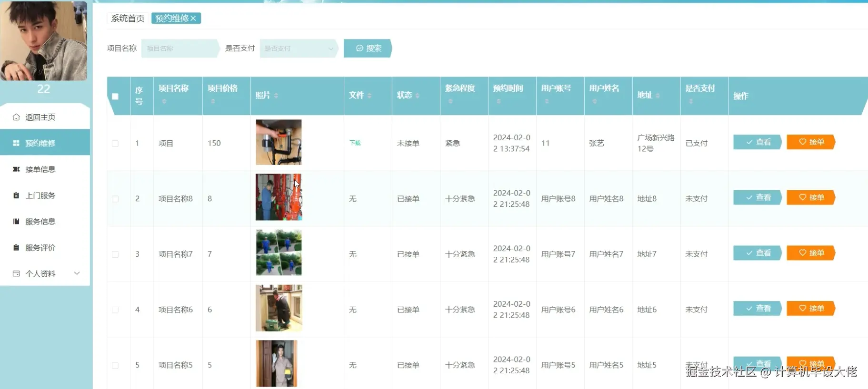Click the clipboard icon beside 服务评价
This screenshot has width=868, height=389.
[16, 248]
